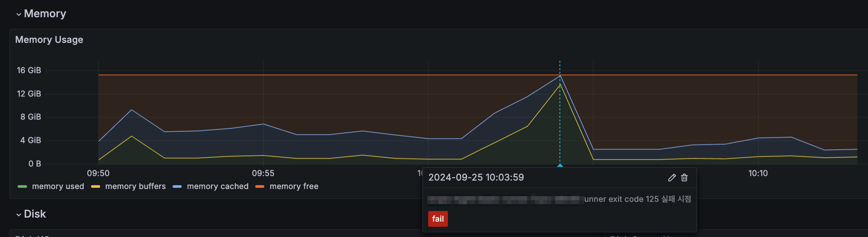Click the orange memory free color swatch
Image resolution: width=868 pixels, height=237 pixels.
(260, 187)
